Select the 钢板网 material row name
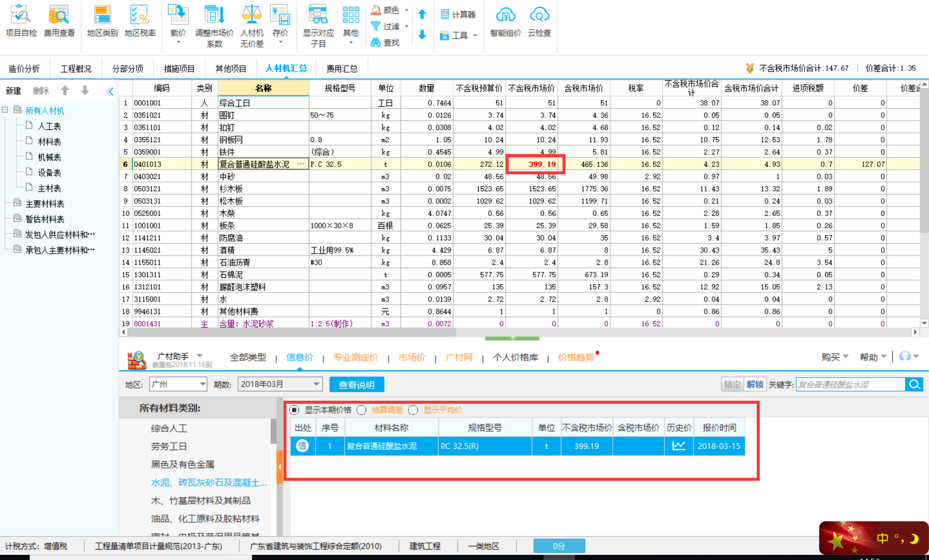The width and height of the screenshot is (929, 560). (263, 139)
